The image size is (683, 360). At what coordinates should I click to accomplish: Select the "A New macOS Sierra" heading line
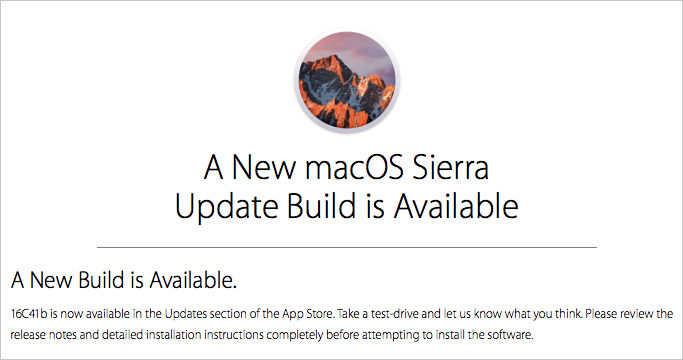click(x=346, y=166)
